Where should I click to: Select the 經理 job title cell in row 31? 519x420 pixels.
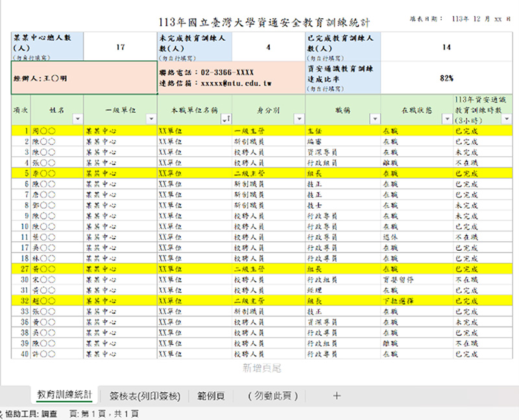point(343,290)
